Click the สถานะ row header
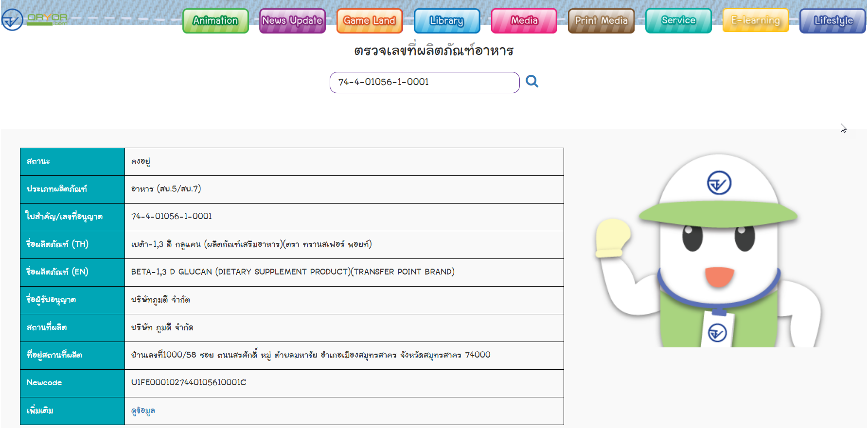Viewport: 868px width, 428px height. point(72,162)
